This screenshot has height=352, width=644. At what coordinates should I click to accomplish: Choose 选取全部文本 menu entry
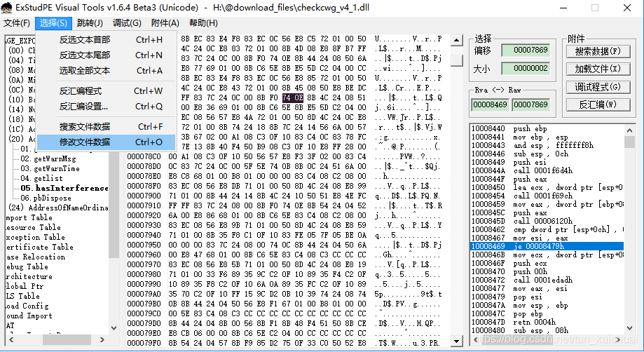coord(107,71)
